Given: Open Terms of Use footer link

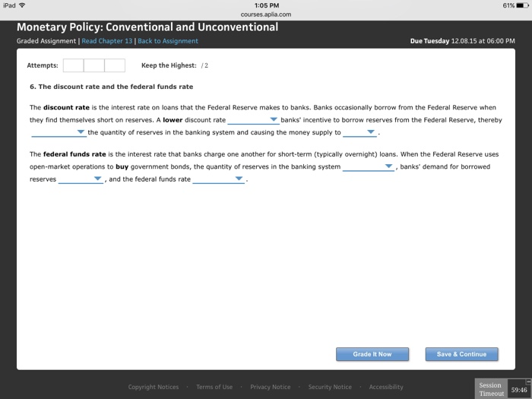Looking at the screenshot, I should coord(214,387).
